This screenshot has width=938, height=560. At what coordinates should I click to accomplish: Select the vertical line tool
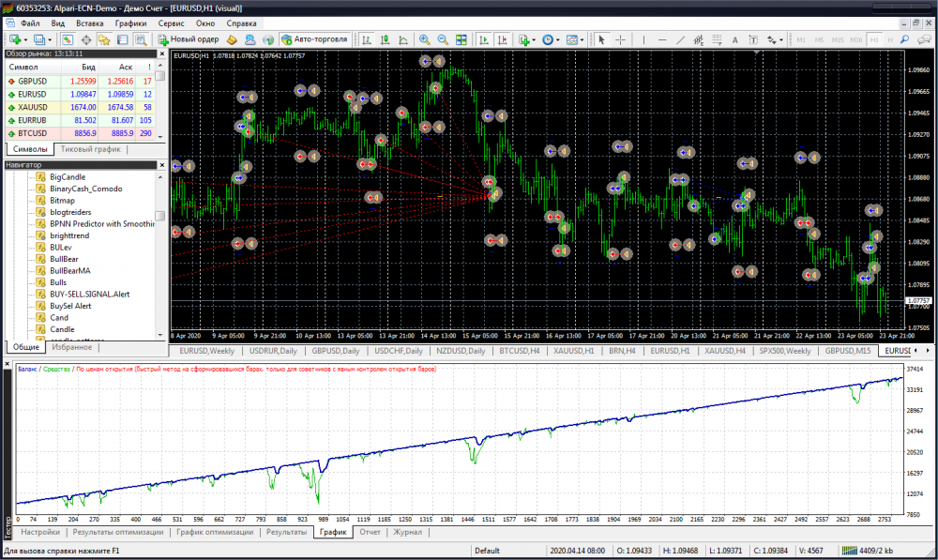coord(643,39)
